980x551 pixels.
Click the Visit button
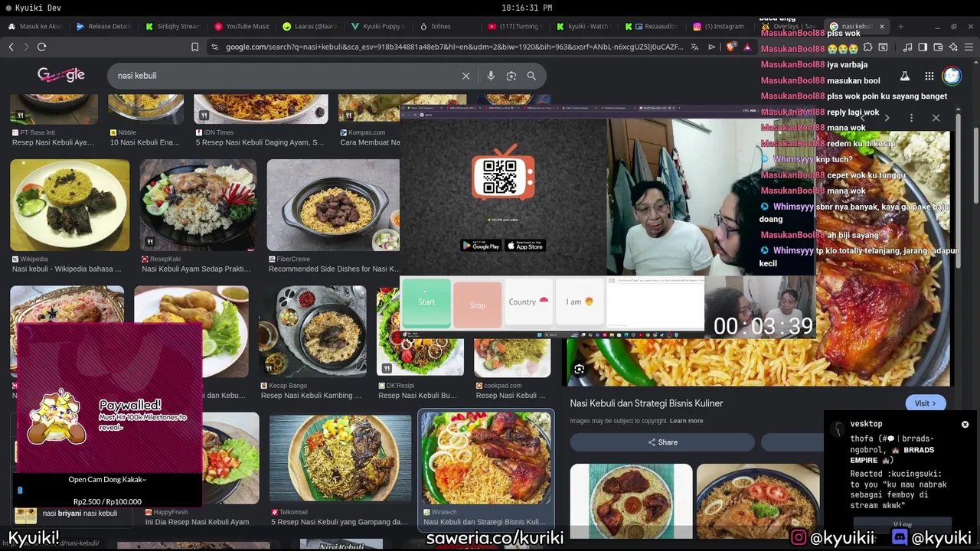(x=925, y=403)
